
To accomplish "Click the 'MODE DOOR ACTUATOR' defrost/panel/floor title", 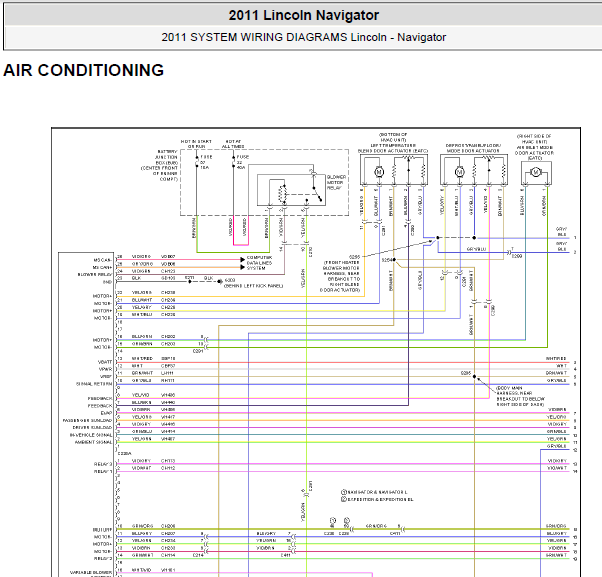I will (473, 148).
